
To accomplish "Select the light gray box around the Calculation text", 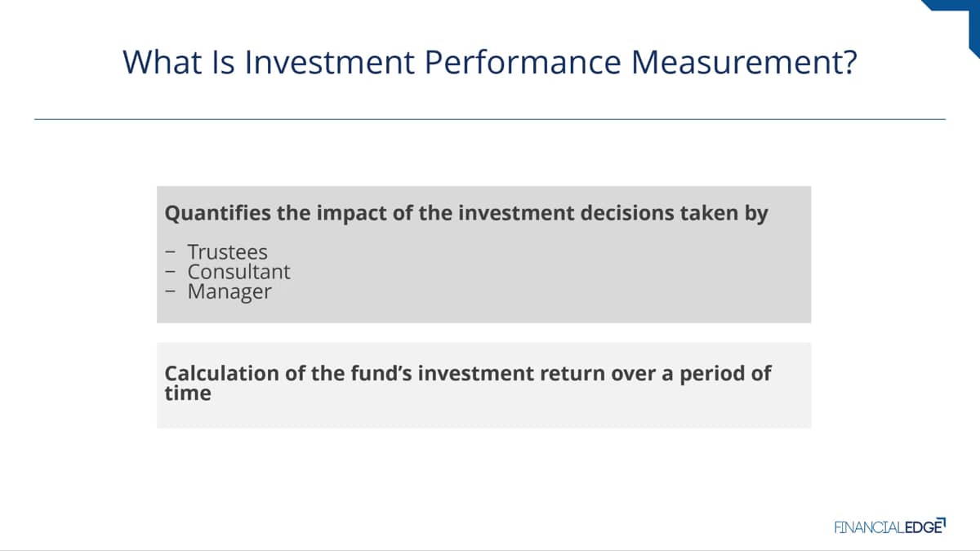I will 484,385.
